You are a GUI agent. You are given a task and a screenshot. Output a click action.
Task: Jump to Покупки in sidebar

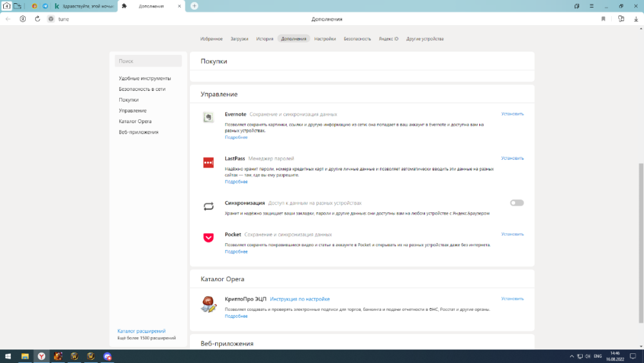point(129,99)
